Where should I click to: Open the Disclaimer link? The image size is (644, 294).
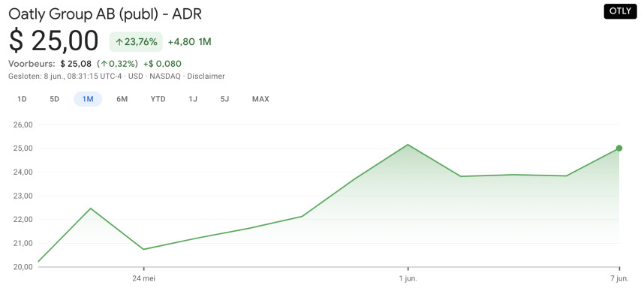[206, 76]
